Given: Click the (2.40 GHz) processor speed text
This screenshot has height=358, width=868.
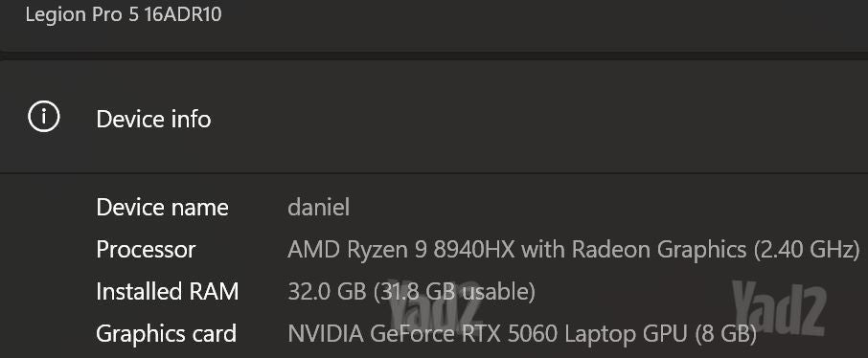Looking at the screenshot, I should [806, 250].
